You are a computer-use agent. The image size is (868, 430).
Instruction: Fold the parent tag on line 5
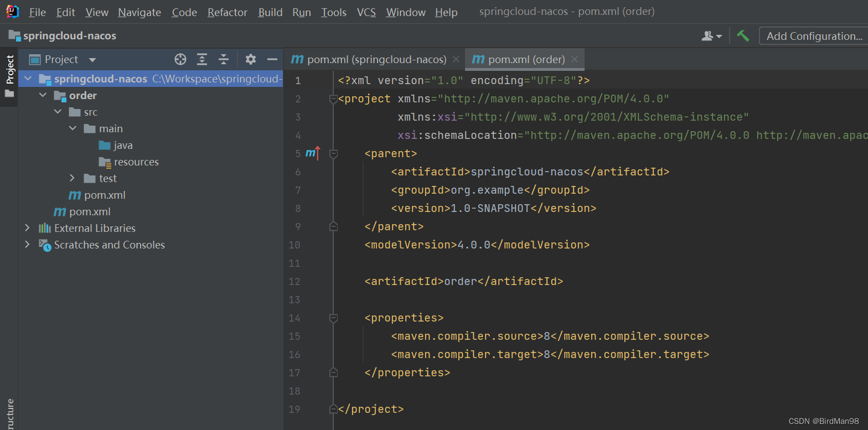click(x=333, y=153)
